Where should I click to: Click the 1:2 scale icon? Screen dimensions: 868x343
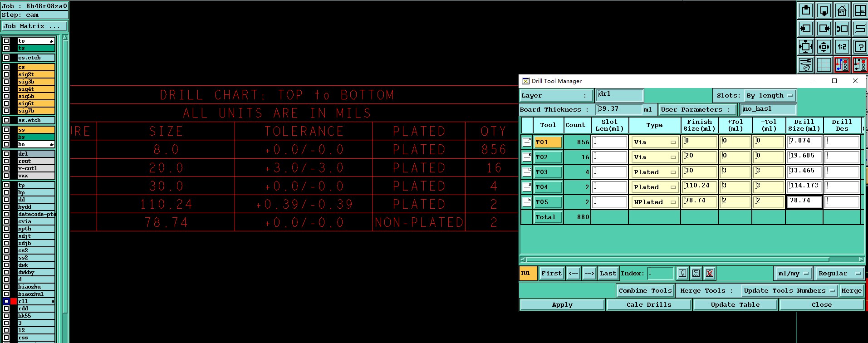coord(842,46)
